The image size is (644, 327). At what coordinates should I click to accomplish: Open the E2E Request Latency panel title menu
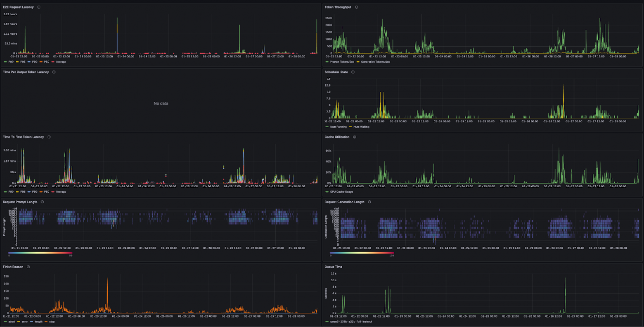click(19, 7)
